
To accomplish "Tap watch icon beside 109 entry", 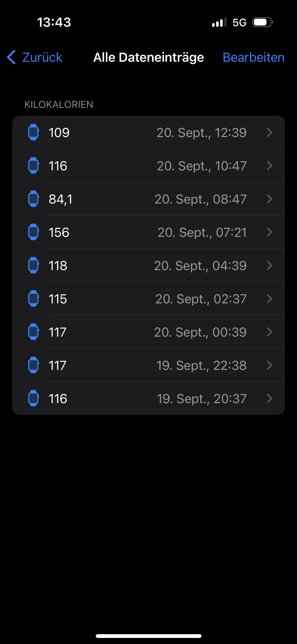I will (x=33, y=132).
